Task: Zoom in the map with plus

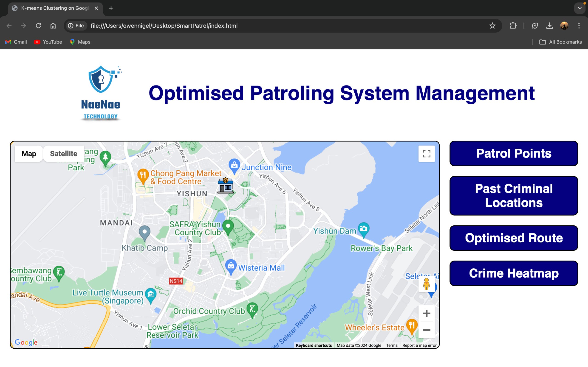Action: coord(427,313)
